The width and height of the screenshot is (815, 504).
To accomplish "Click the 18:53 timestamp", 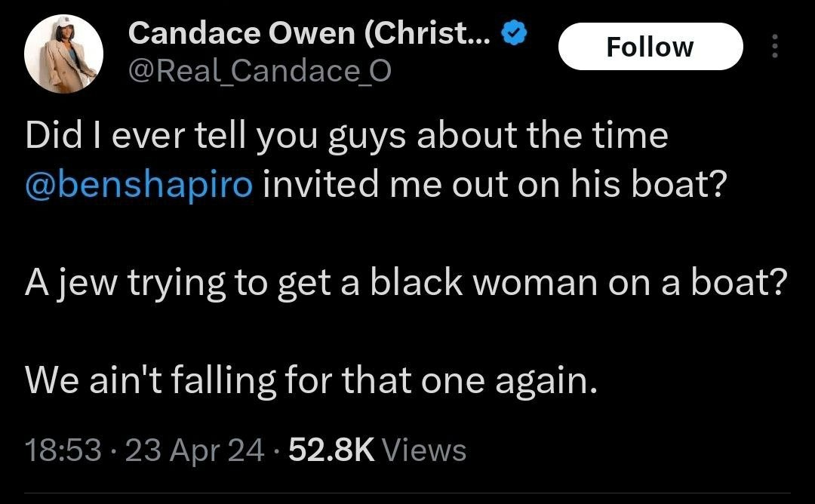I will (63, 450).
